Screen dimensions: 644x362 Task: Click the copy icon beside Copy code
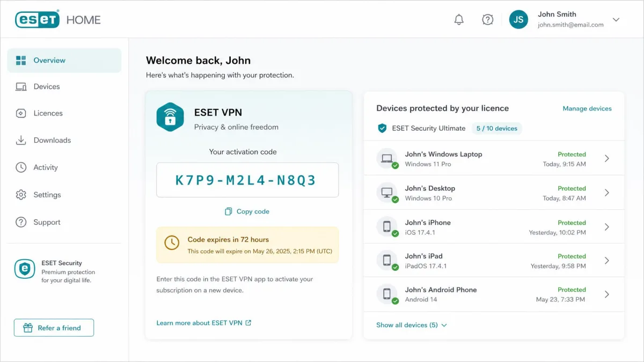tap(229, 212)
